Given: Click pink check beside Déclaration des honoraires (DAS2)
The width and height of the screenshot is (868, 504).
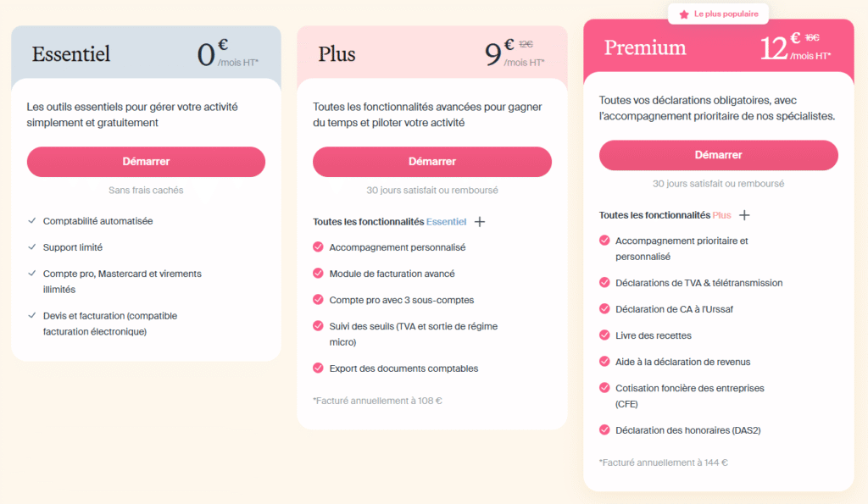Looking at the screenshot, I should tap(604, 430).
